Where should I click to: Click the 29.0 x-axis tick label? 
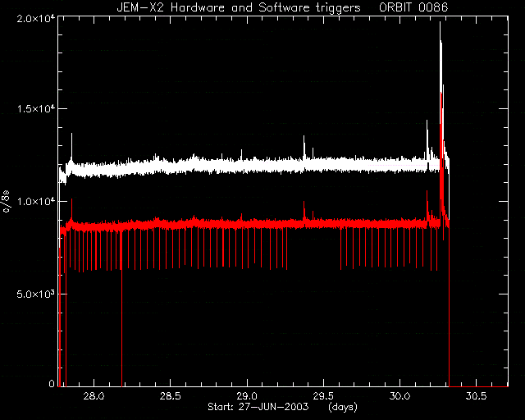(247, 396)
